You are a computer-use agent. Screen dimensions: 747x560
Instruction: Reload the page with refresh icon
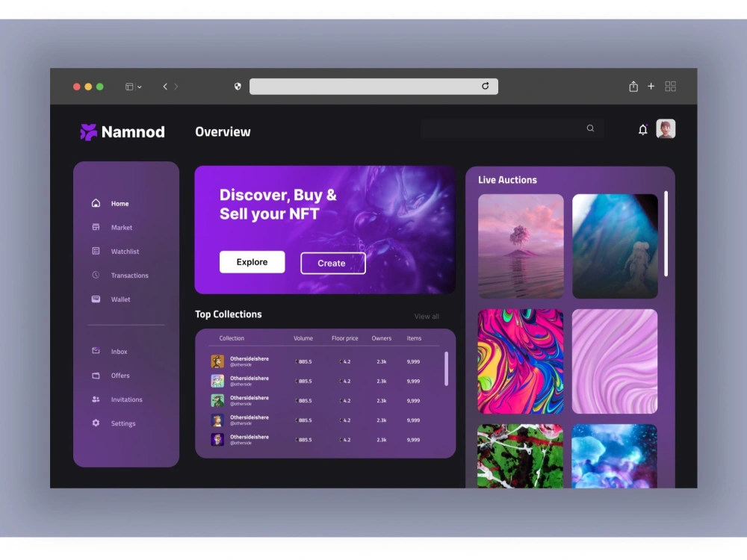485,86
